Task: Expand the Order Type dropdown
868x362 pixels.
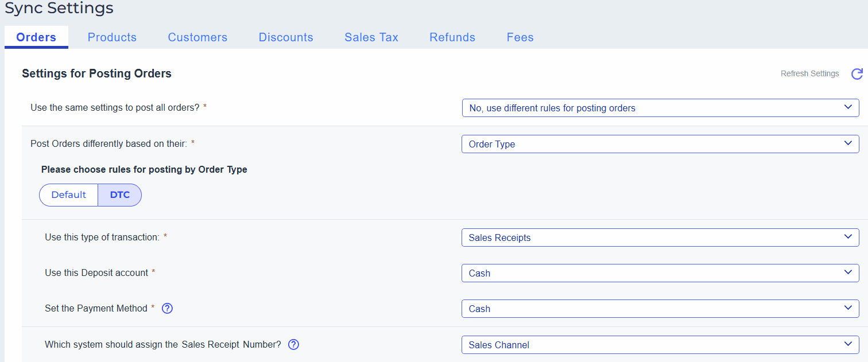Action: [x=660, y=144]
